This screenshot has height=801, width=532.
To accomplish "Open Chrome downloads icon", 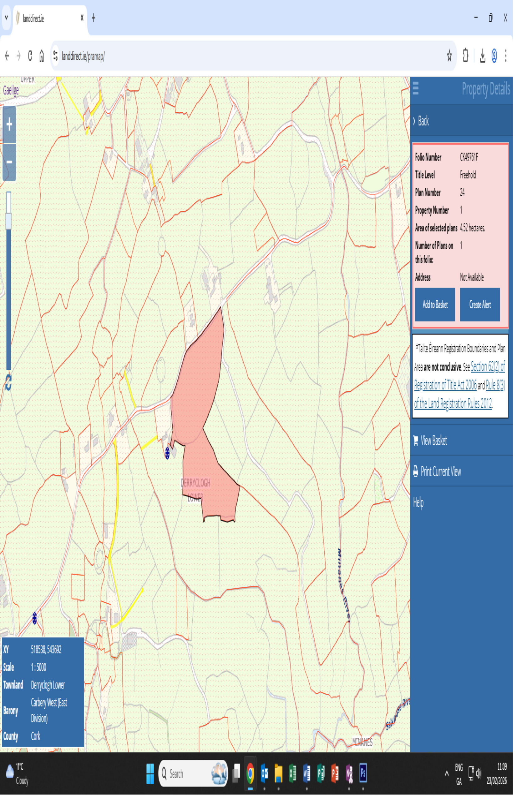I will [x=482, y=56].
